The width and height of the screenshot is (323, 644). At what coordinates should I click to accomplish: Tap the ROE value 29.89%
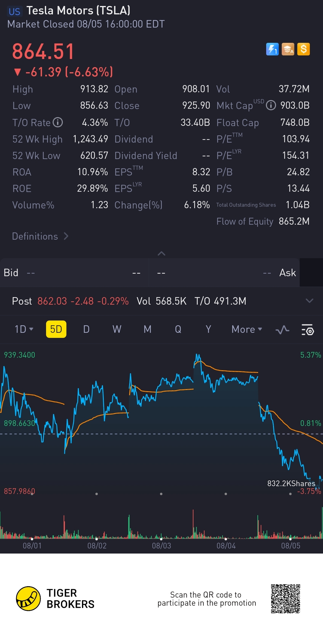click(x=93, y=188)
